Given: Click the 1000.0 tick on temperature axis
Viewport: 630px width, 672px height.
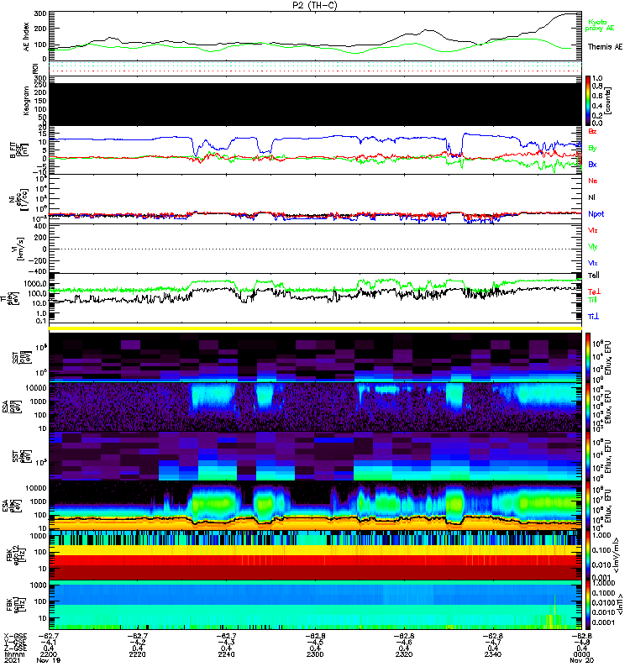Looking at the screenshot, I should (x=35, y=284).
